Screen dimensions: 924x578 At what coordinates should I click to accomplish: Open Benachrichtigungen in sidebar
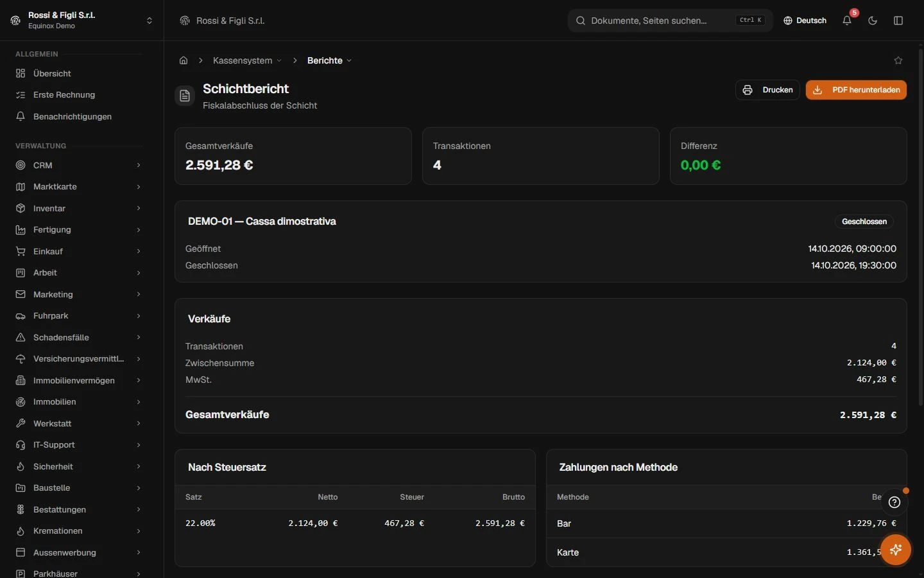point(78,116)
